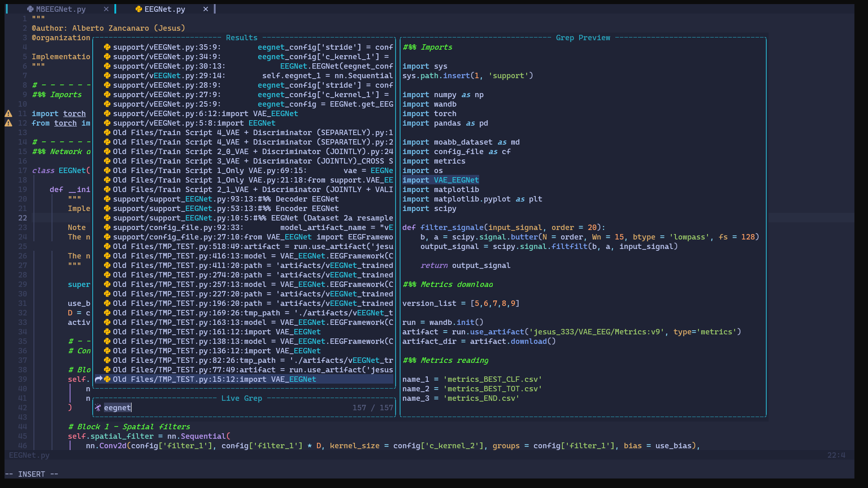
Task: Click the selection arrow on TMP_TEST.py:15:12 row
Action: (x=98, y=379)
